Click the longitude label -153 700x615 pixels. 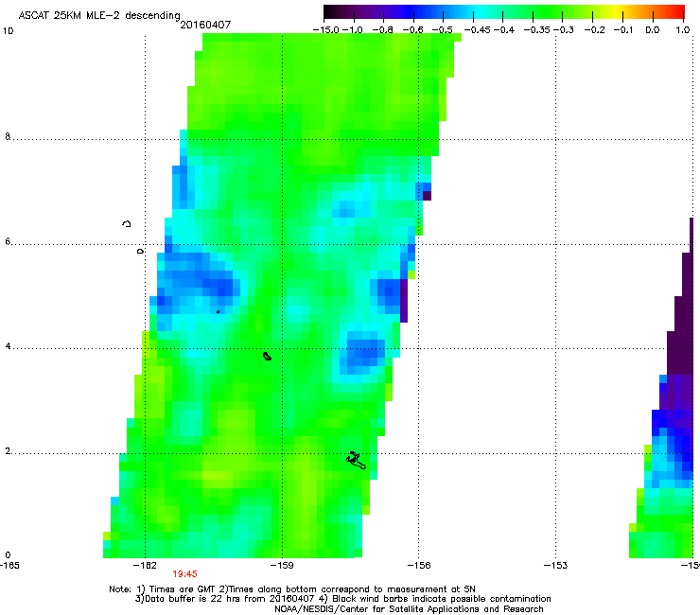(556, 566)
